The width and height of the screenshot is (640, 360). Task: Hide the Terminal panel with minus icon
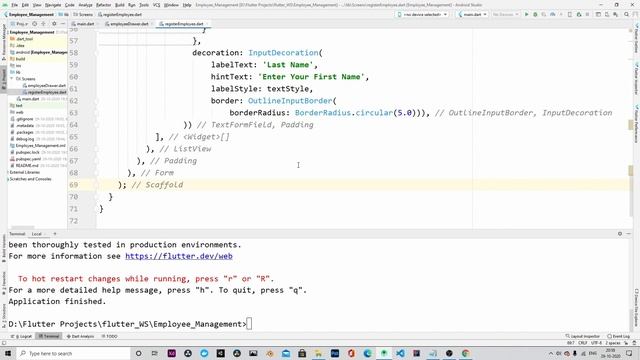point(629,233)
